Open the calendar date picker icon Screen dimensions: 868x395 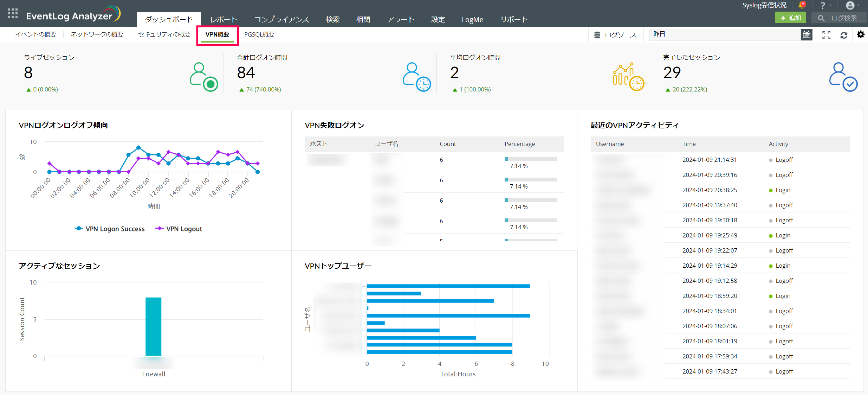807,34
